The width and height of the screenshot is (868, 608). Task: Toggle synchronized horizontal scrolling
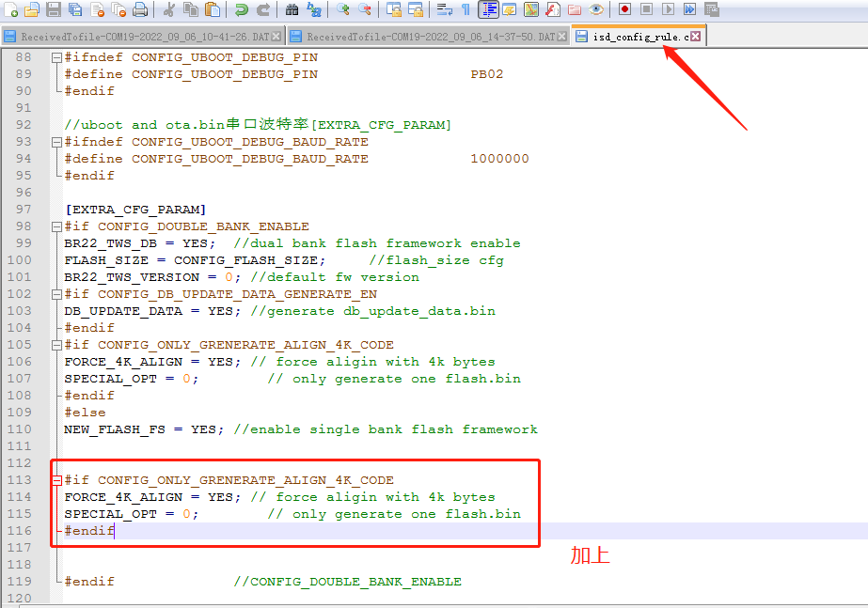coord(415,8)
